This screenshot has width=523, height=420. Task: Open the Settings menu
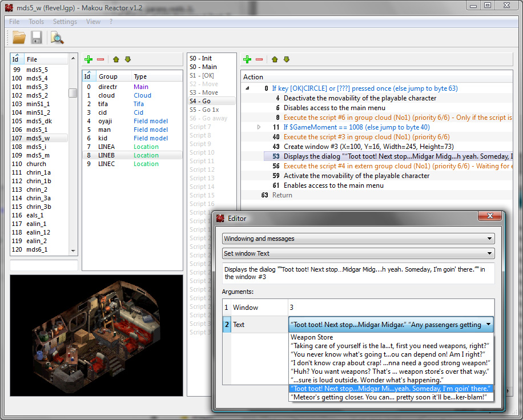pos(65,22)
